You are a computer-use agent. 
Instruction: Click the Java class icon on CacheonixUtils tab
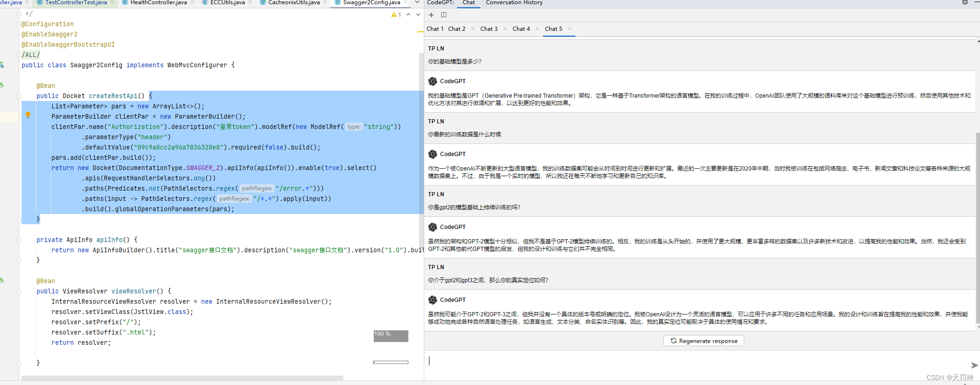(x=263, y=2)
